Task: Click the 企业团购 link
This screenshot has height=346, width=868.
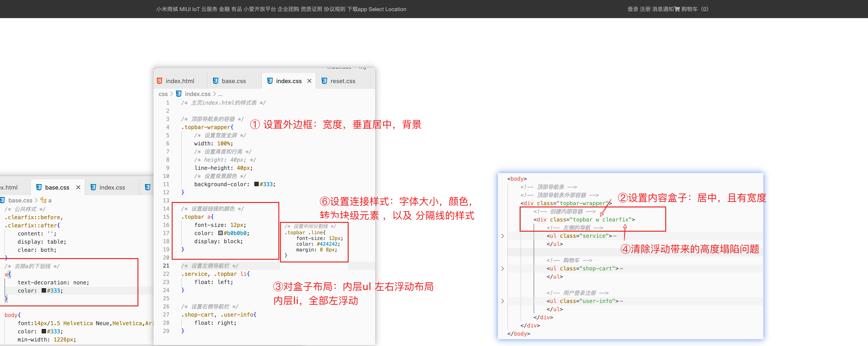Action: pyautogui.click(x=288, y=9)
